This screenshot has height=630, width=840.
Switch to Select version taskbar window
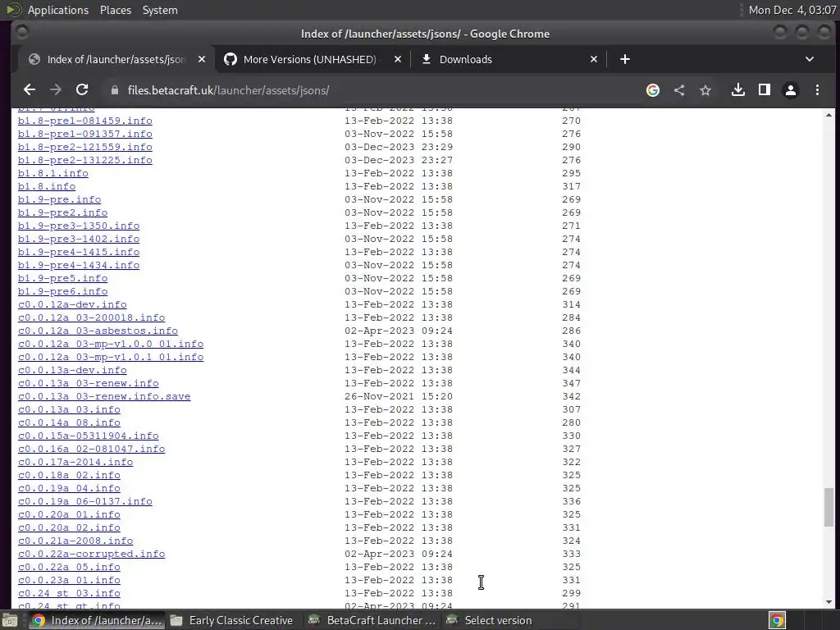coord(510,620)
